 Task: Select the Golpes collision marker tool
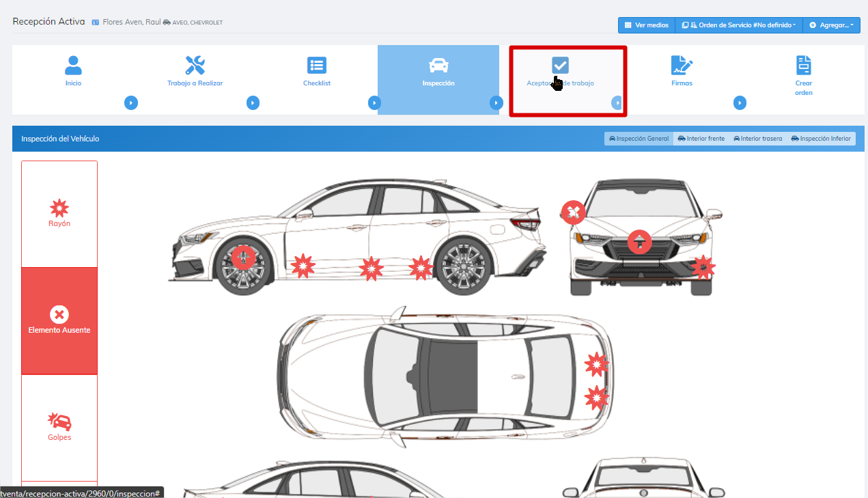59,428
